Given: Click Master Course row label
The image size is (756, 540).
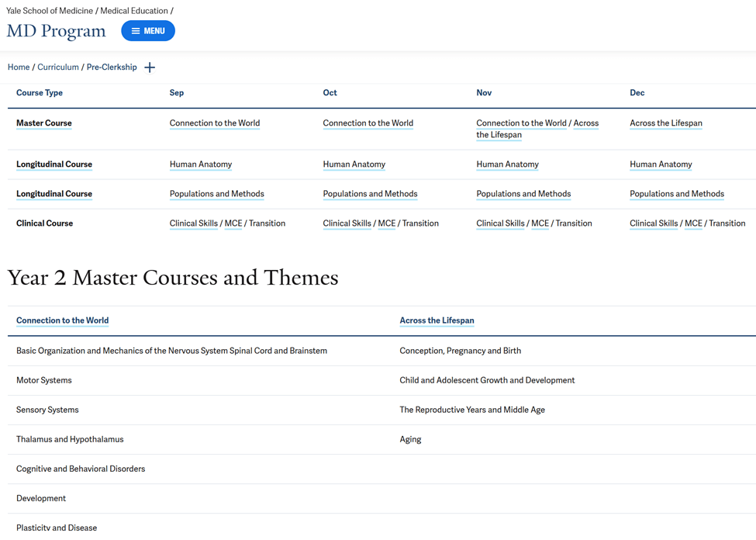Looking at the screenshot, I should tap(44, 123).
